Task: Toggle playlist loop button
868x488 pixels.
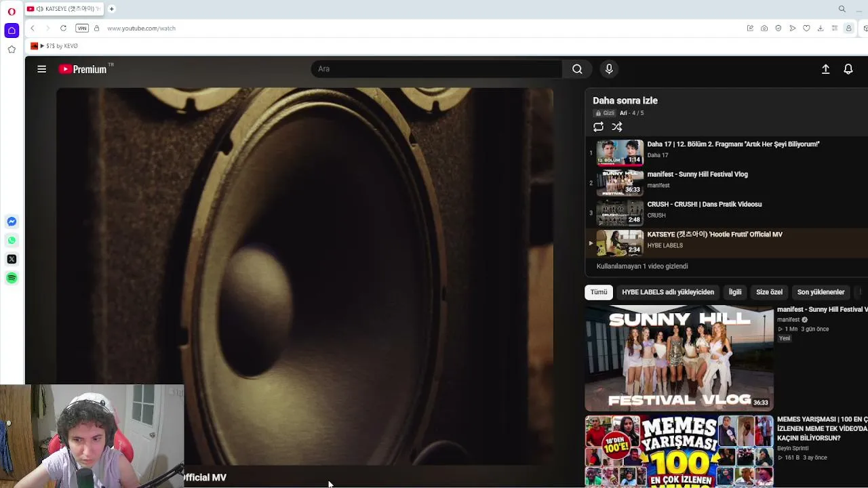Action: coord(598,127)
